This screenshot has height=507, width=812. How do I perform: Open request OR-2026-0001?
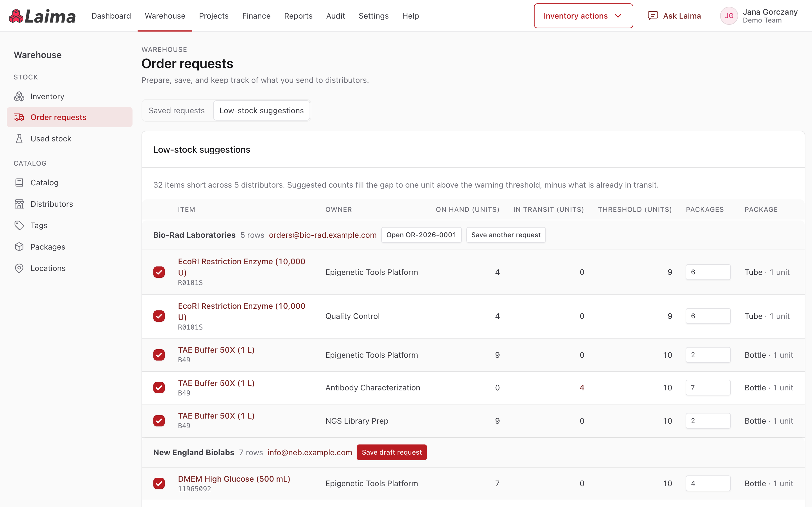click(x=421, y=235)
